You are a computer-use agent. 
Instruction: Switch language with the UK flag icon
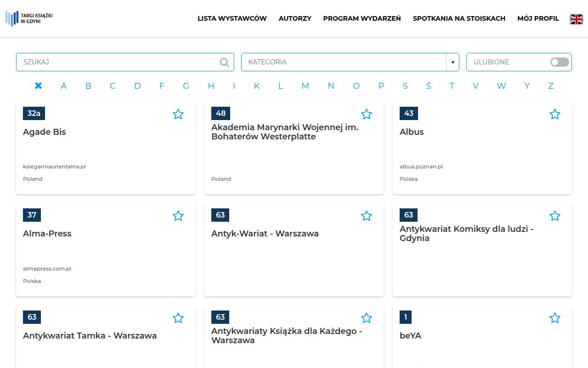[577, 19]
